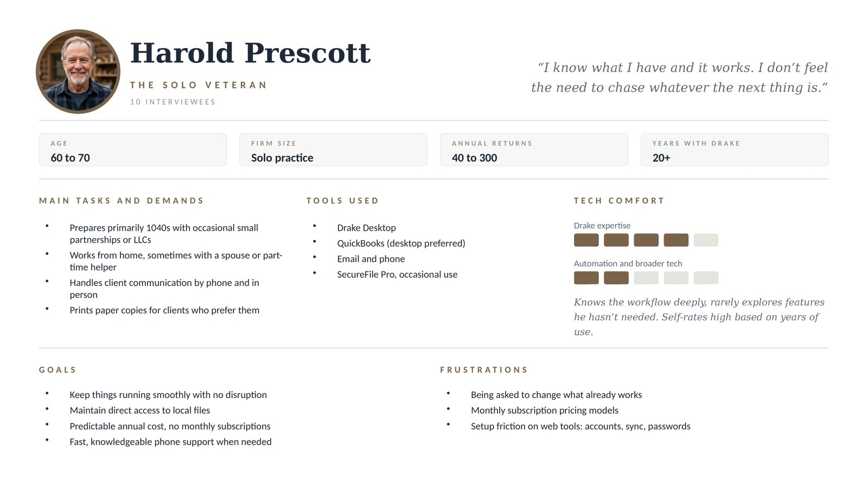Viewport: 868px width, 488px height.
Task: Click the "Main Tasks and Demands" heading
Action: (122, 201)
